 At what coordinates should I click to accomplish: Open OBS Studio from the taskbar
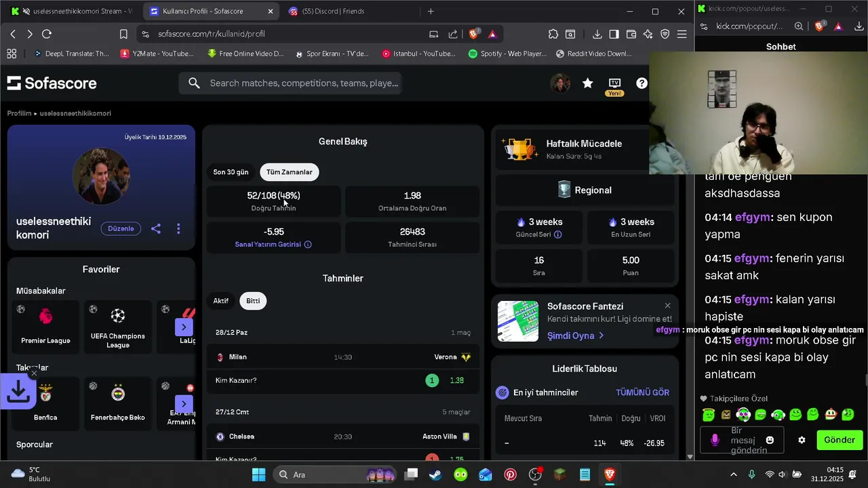coord(535,474)
